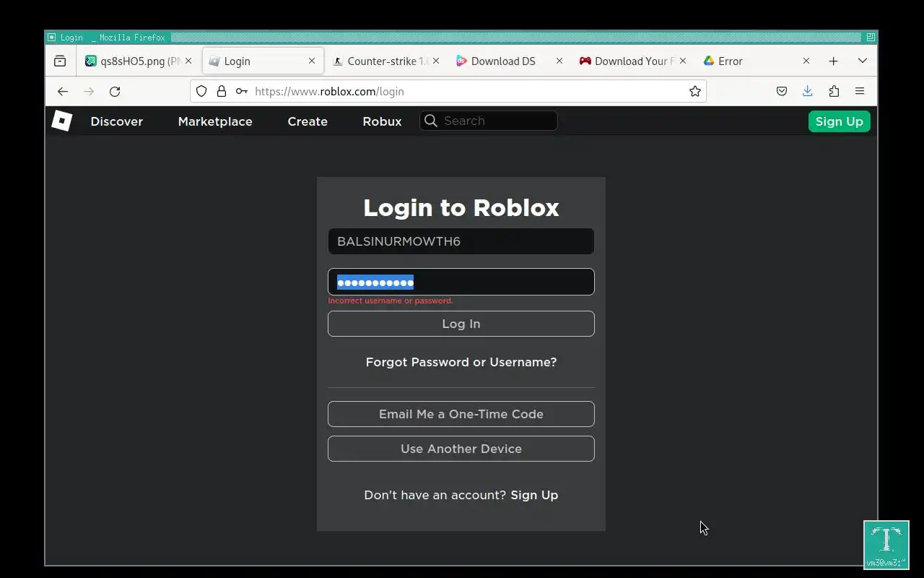Click Email Me a One-Time Code
The height and width of the screenshot is (578, 924).
coord(461,414)
